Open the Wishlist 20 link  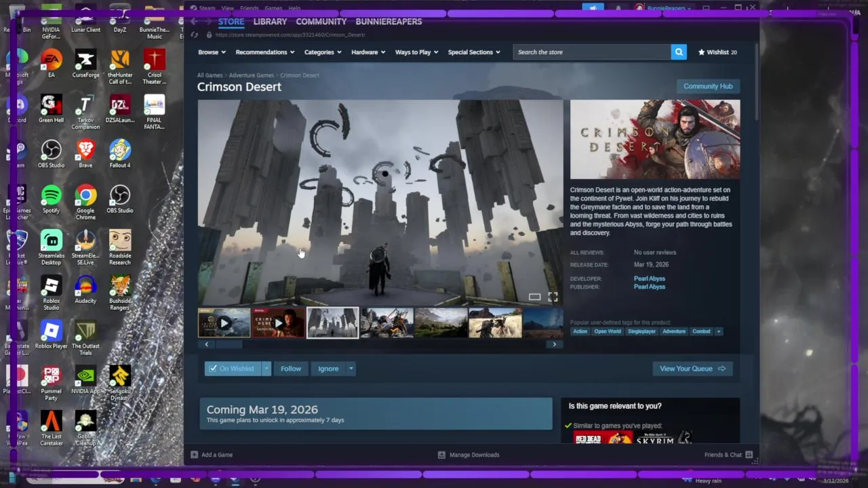(717, 52)
